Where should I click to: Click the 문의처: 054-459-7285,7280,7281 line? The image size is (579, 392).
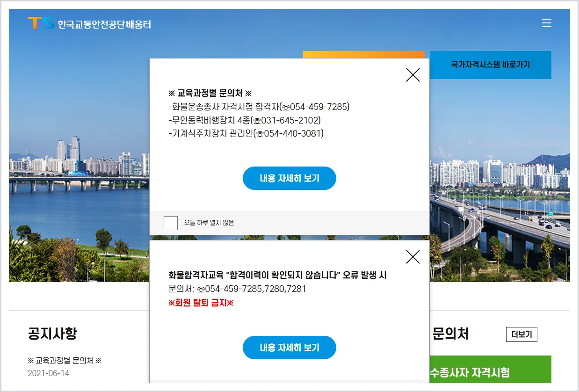(237, 289)
